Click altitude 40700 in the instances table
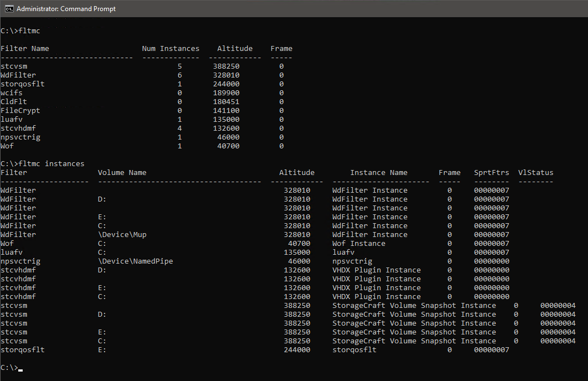The height and width of the screenshot is (381, 588). (x=299, y=244)
